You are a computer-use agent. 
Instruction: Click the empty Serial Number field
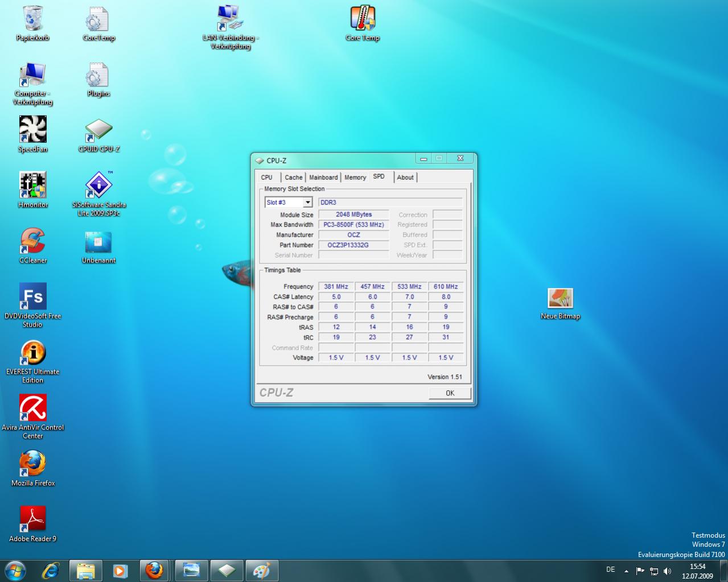tap(353, 255)
